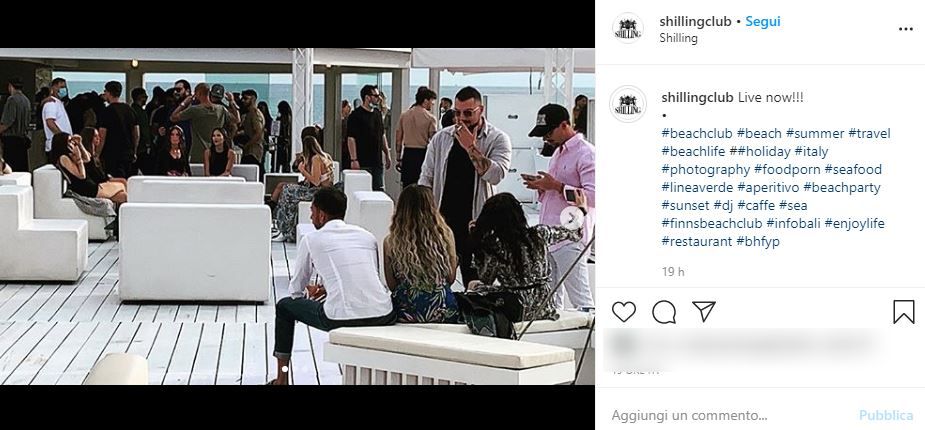Image resolution: width=925 pixels, height=430 pixels.
Task: Open the Shilling profile picture in the header
Action: click(x=628, y=28)
